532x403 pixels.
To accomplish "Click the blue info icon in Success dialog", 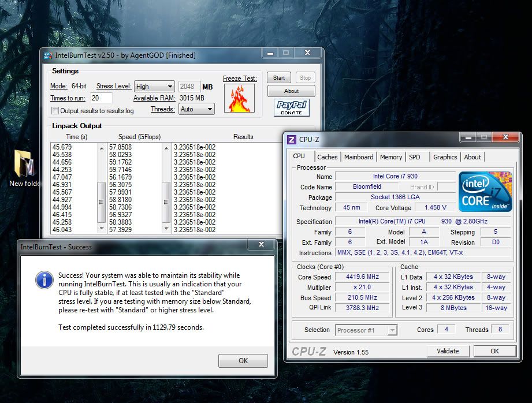I will (44, 281).
